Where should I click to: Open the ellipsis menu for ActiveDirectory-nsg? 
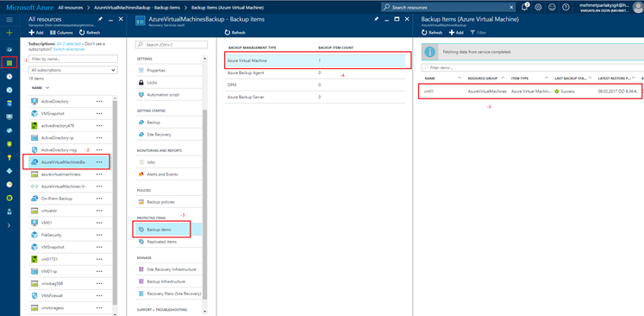click(x=99, y=149)
